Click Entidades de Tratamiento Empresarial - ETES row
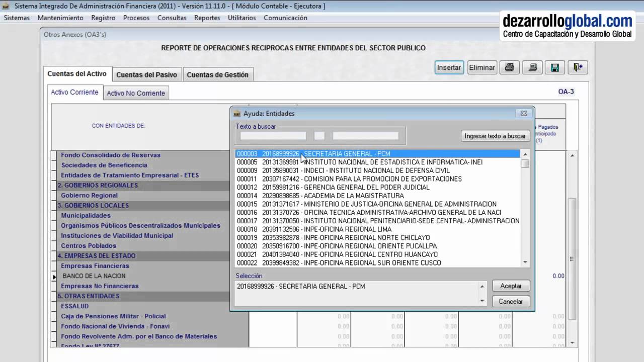The width and height of the screenshot is (644, 362). click(130, 175)
